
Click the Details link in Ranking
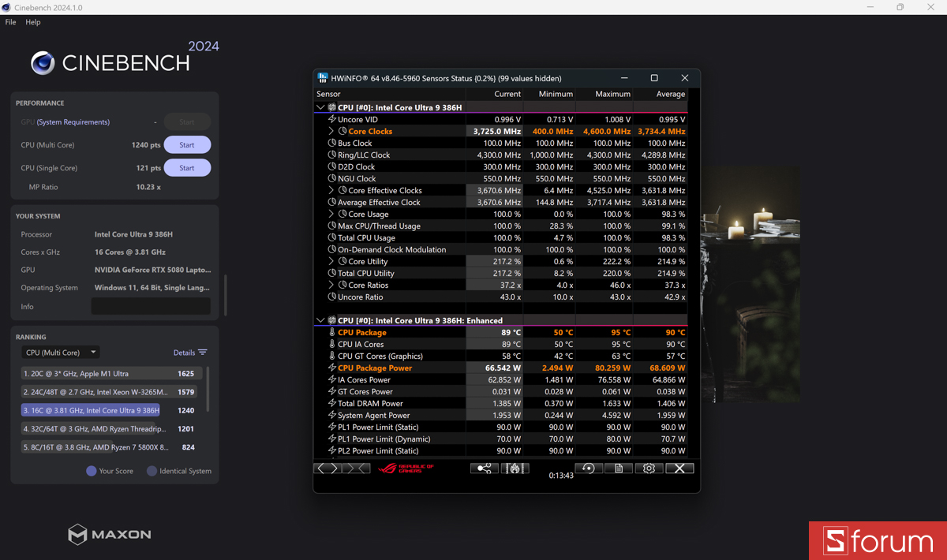(x=184, y=353)
